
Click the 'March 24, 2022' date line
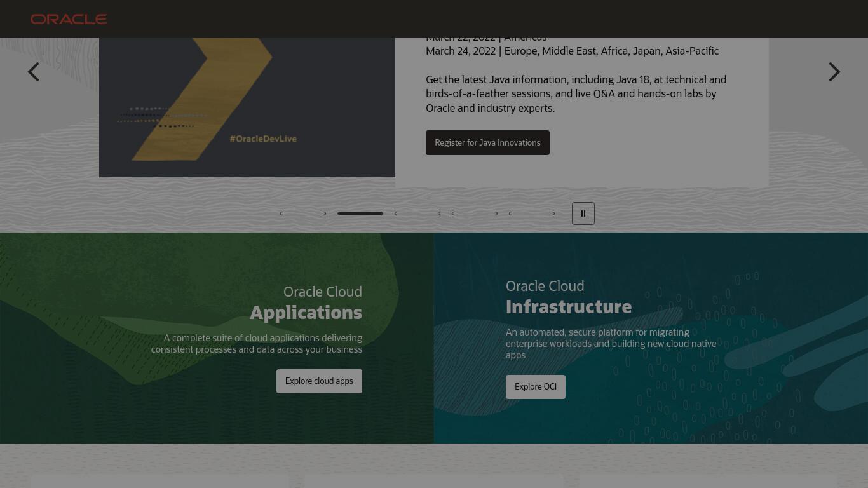[x=572, y=51]
